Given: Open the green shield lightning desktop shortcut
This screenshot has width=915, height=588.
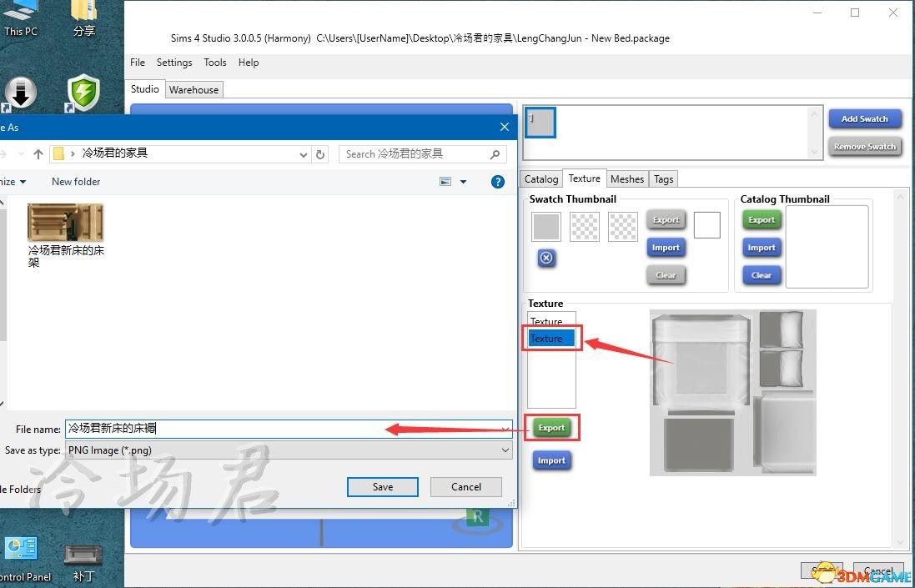Looking at the screenshot, I should click(84, 93).
